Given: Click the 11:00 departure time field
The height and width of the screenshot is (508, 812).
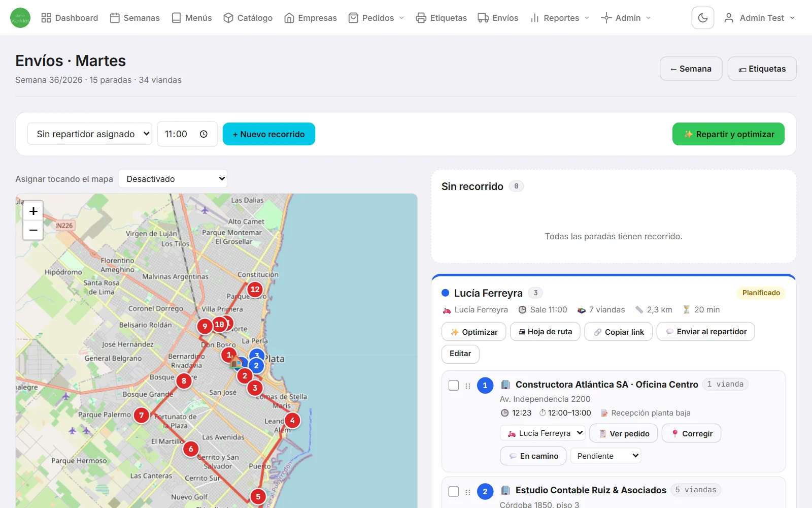Looking at the screenshot, I should point(187,134).
